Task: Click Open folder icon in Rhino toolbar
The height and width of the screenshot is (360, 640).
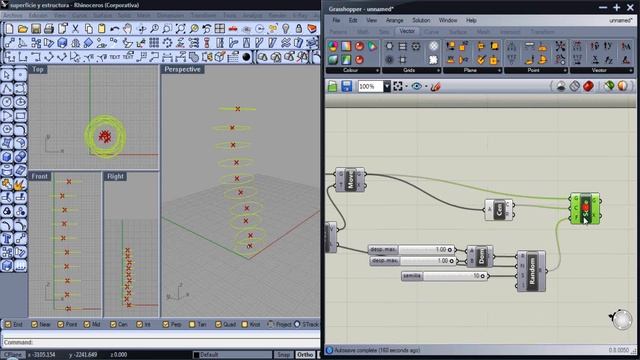Action: 22,29
